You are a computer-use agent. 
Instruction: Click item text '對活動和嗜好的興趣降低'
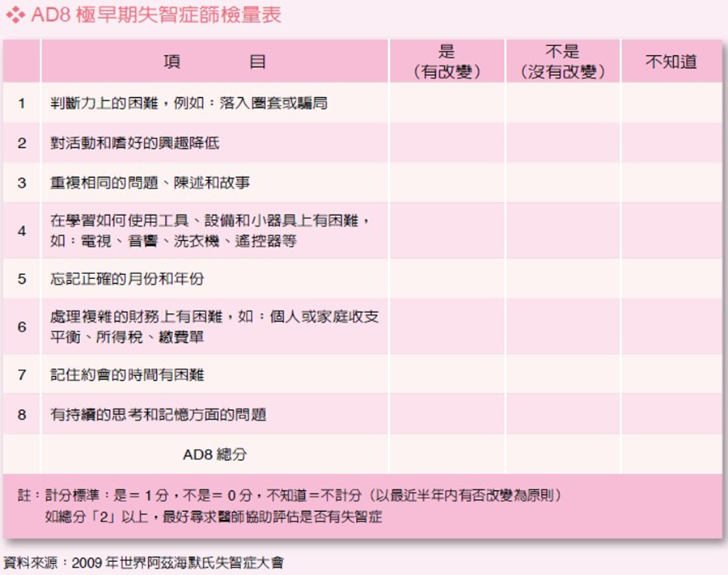134,143
